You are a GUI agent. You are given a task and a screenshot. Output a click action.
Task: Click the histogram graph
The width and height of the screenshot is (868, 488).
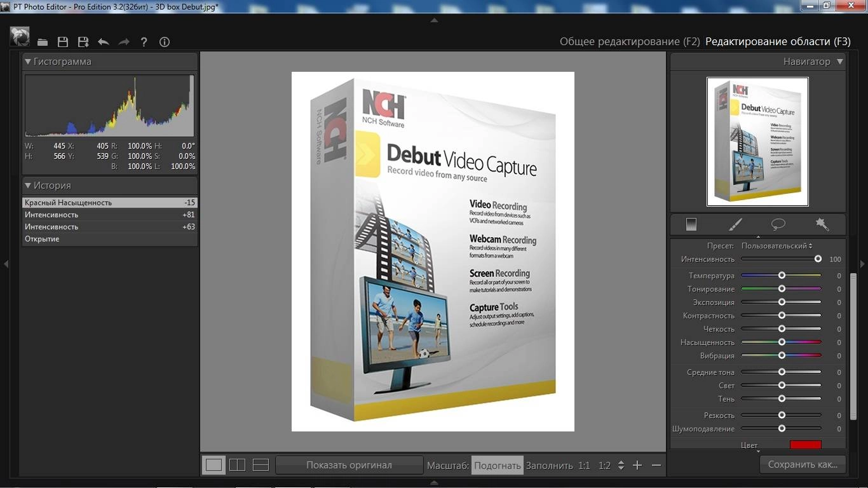tap(109, 105)
